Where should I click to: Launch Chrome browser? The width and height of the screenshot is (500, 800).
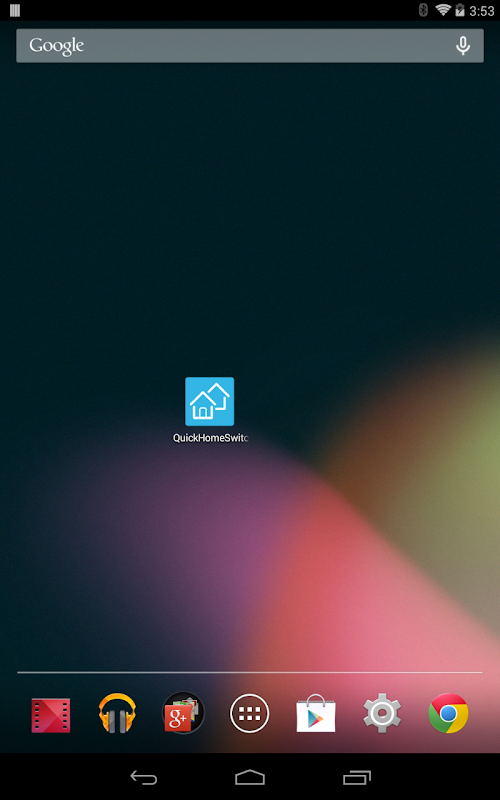point(448,713)
